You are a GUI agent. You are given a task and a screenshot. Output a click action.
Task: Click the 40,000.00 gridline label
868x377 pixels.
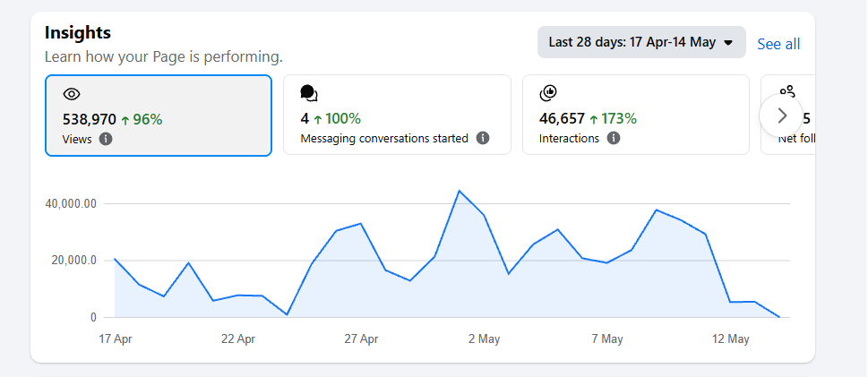pyautogui.click(x=71, y=204)
